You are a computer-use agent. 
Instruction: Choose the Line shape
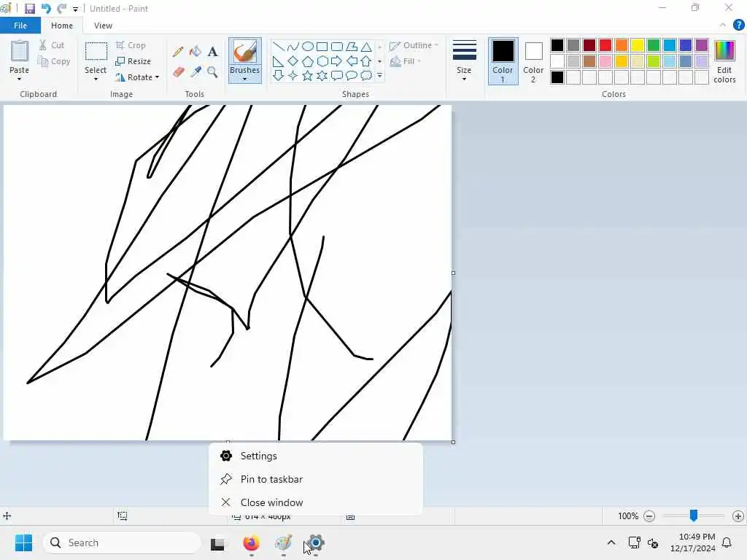279,46
